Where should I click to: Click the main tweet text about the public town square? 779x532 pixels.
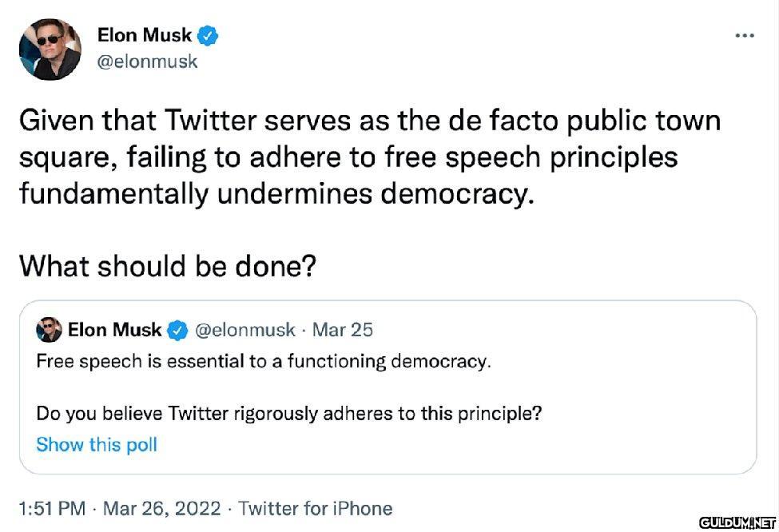coord(370,157)
